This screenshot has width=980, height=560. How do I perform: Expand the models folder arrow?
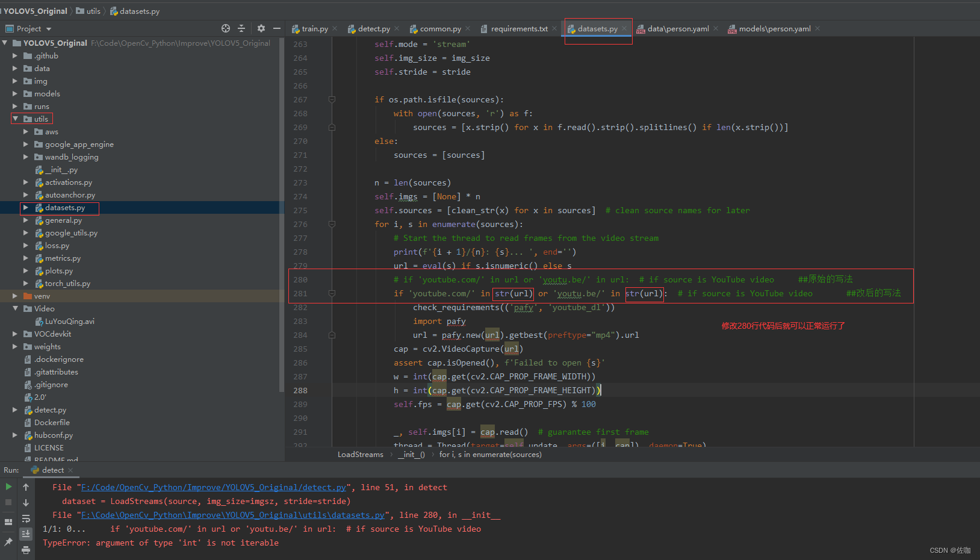[x=15, y=93]
